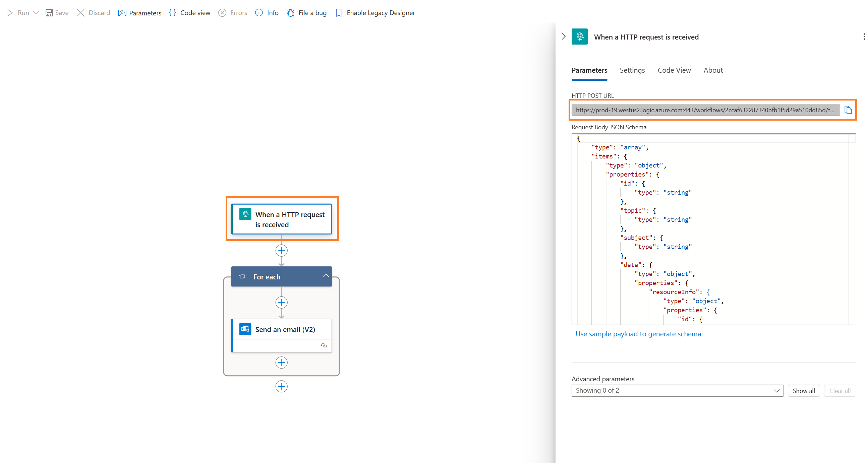Click Use sample payload to generate schema
Viewport: 868px width, 463px height.
tap(638, 333)
